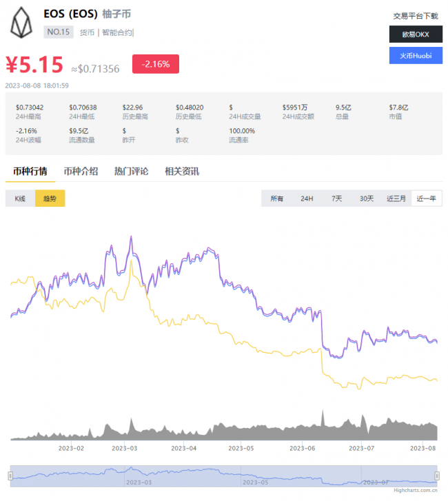Click the 欧易OKX exchange download button

click(x=415, y=34)
